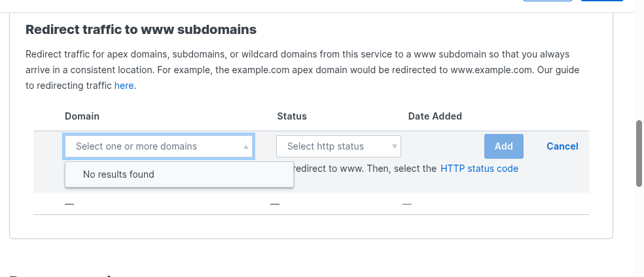644x277 pixels.
Task: Click the dash under Domain column
Action: (69, 204)
